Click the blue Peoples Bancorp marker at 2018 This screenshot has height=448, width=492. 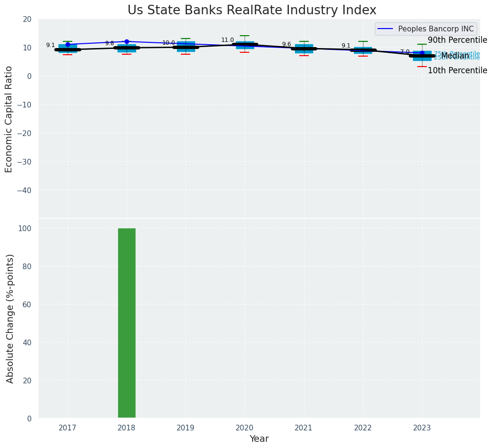127,42
